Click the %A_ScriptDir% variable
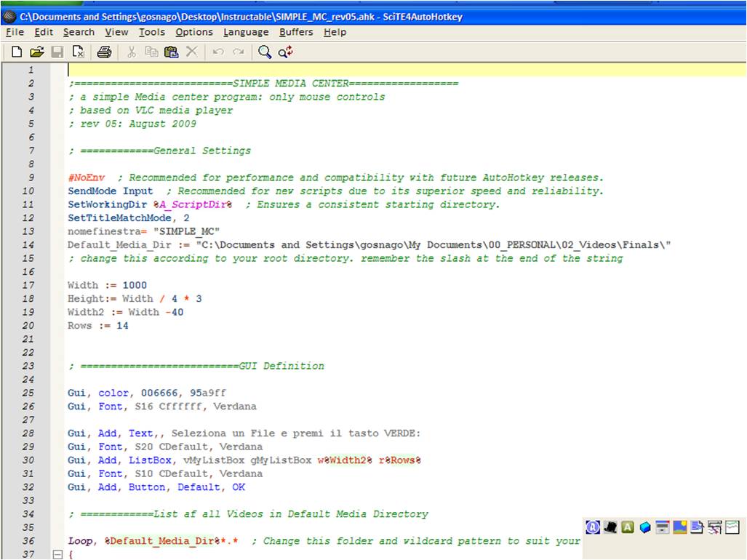Screen dimensions: 747x560 (x=193, y=204)
